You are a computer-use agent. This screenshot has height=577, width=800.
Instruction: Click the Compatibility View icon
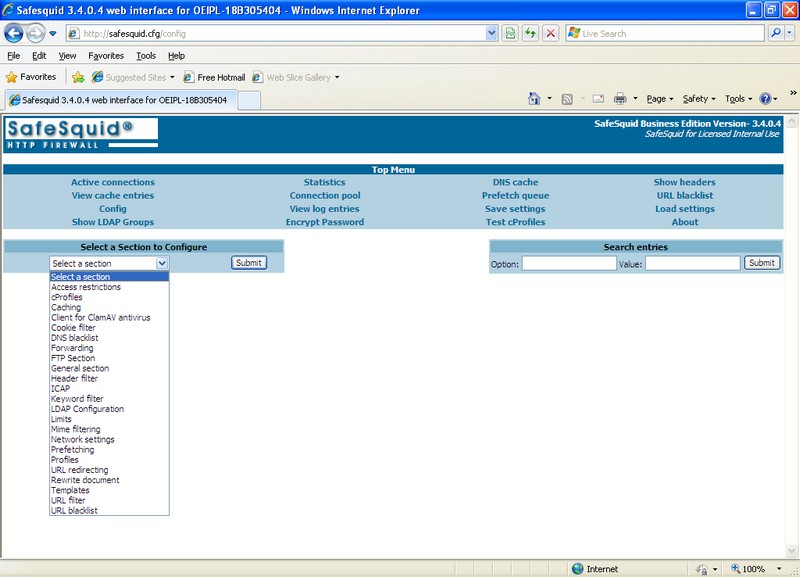510,34
